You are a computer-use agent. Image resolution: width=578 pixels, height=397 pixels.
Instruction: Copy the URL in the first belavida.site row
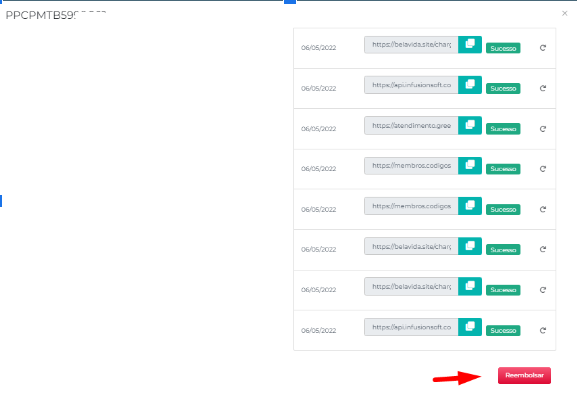click(x=470, y=45)
